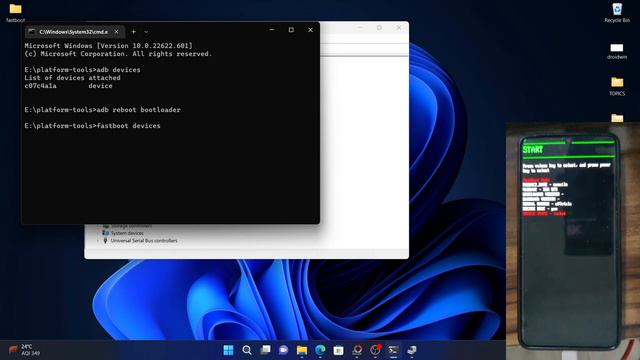This screenshot has width=640, height=360.
Task: Click the phone fastboot screen thumbnail
Action: click(x=569, y=241)
